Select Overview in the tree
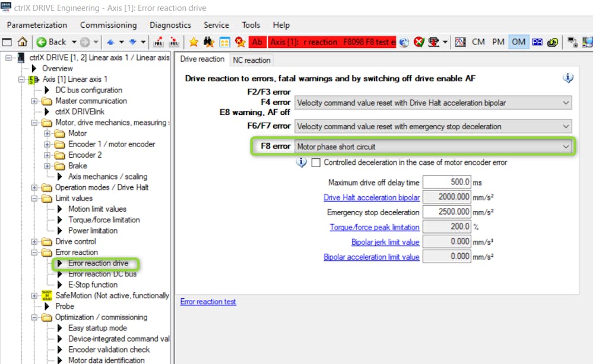The image size is (593, 364). (57, 68)
